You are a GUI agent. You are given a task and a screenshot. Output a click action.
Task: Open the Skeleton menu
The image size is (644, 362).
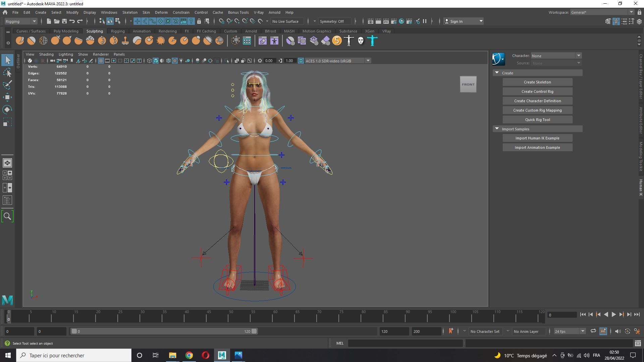129,12
